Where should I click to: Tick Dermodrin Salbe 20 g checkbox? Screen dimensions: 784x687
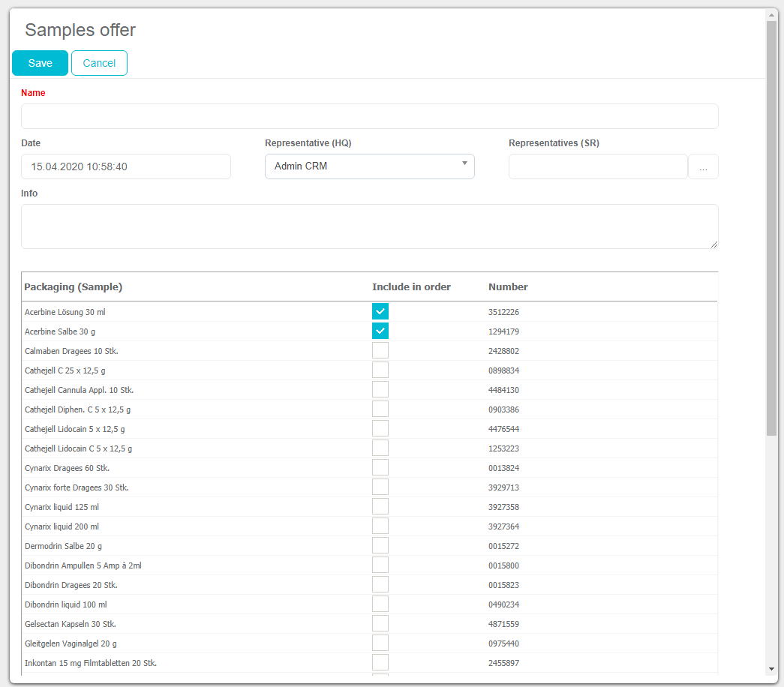click(x=380, y=545)
